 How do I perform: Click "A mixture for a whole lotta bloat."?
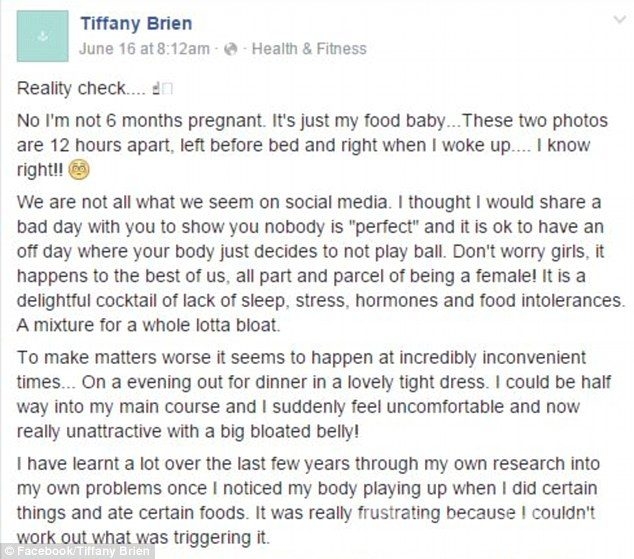pyautogui.click(x=148, y=325)
